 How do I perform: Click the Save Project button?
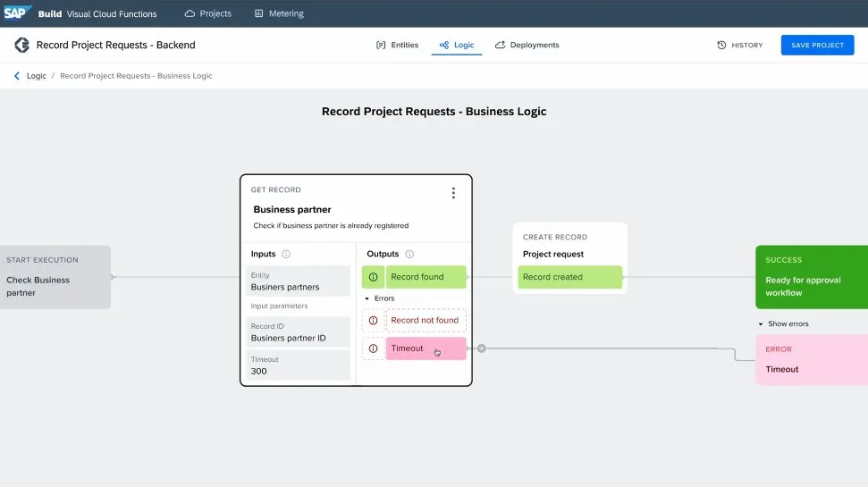pos(817,45)
